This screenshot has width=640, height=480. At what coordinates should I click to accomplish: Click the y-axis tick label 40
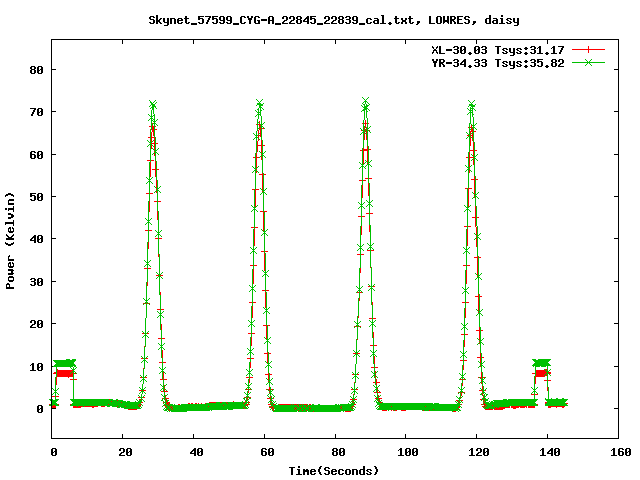(x=36, y=239)
